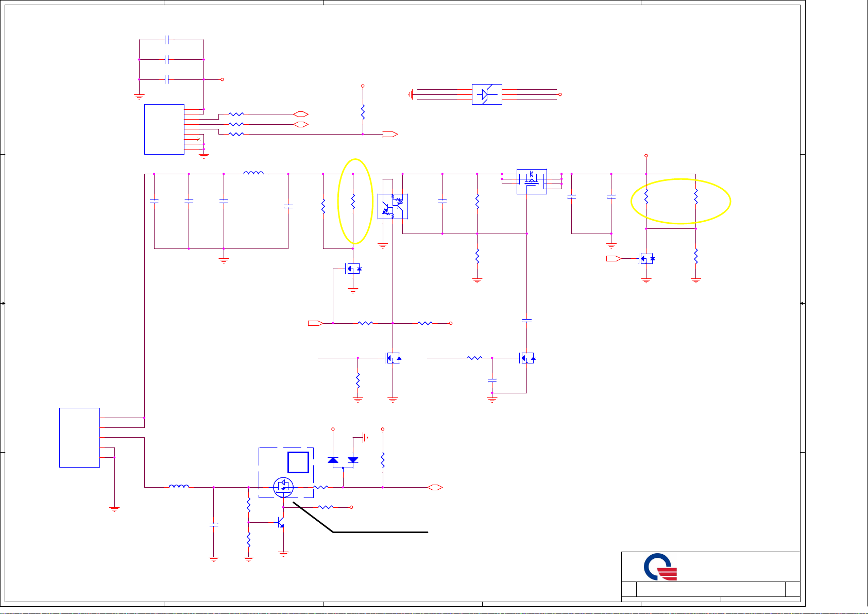The height and width of the screenshot is (614, 868).
Task: Select the left diode of the clamp pair
Action: [x=333, y=460]
